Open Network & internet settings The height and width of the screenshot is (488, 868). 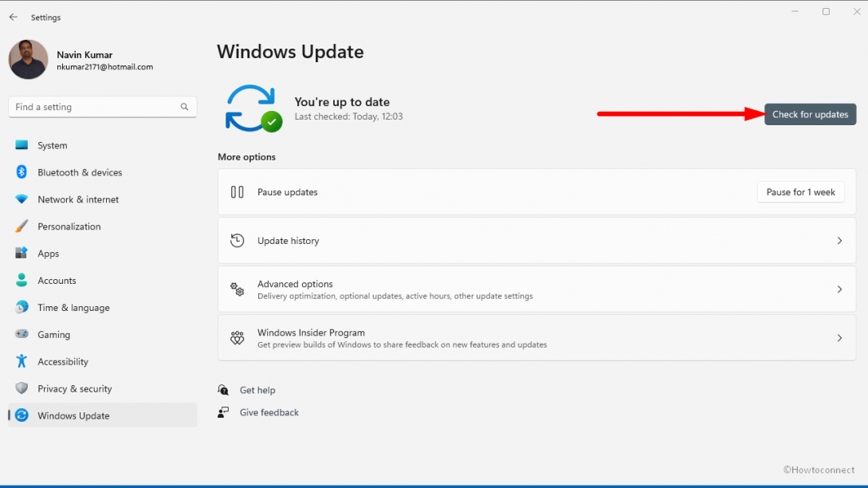click(102, 199)
